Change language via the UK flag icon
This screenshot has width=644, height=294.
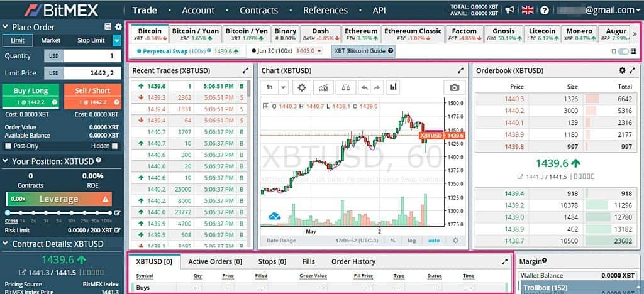(528, 10)
